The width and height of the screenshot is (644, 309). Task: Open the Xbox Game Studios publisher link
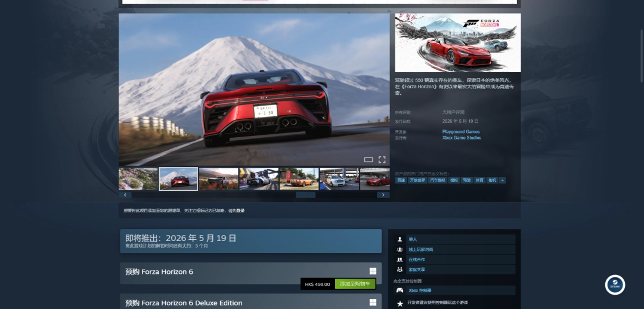click(x=462, y=138)
